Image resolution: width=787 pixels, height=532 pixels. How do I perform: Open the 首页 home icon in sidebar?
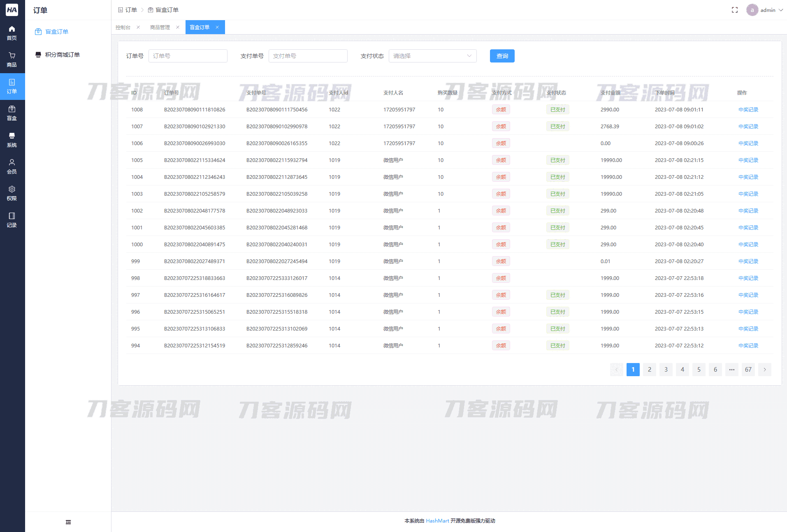point(12,33)
